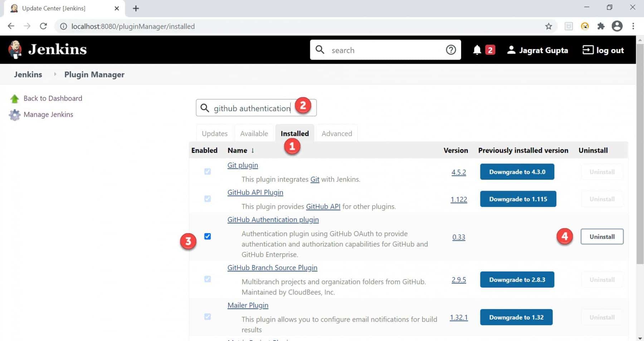Click Downgrade to 2.8.3 button
644x341 pixels.
517,280
